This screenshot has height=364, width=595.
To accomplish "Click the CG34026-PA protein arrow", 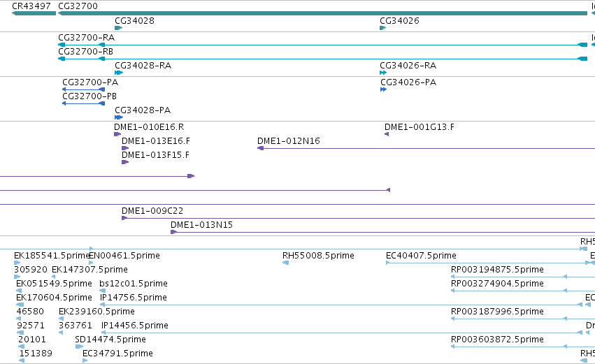I will [x=383, y=89].
